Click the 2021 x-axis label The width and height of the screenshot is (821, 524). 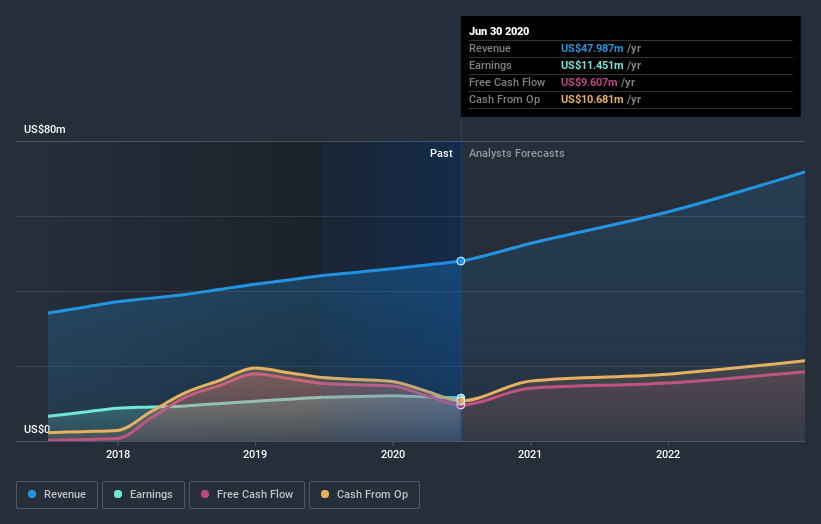click(x=530, y=454)
